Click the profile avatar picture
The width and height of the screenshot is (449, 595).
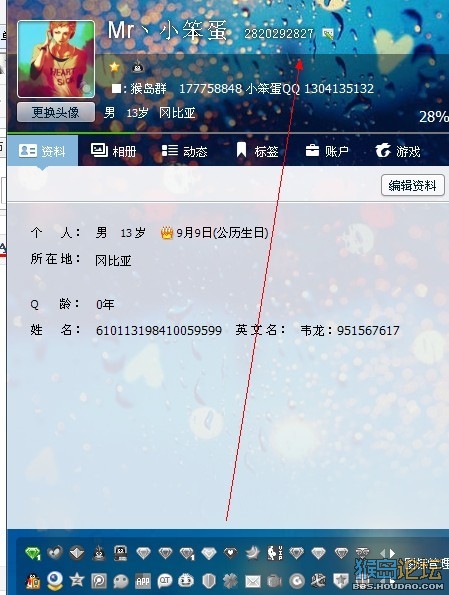56,59
